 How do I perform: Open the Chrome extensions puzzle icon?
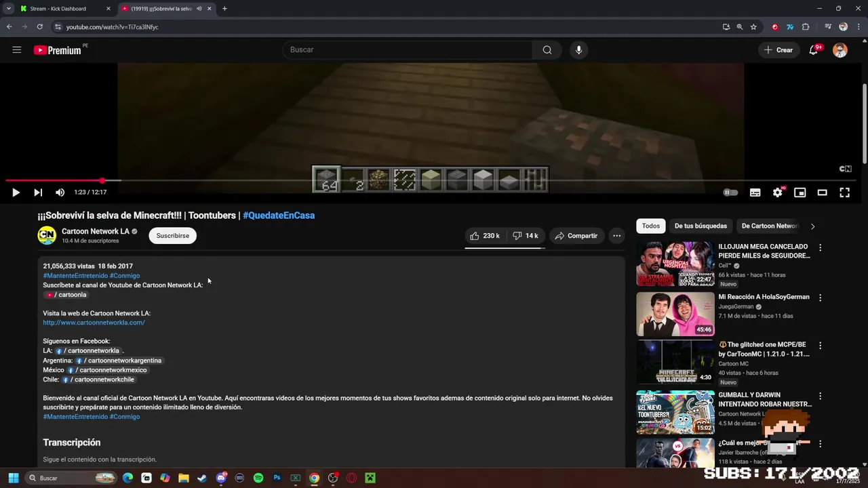point(806,27)
